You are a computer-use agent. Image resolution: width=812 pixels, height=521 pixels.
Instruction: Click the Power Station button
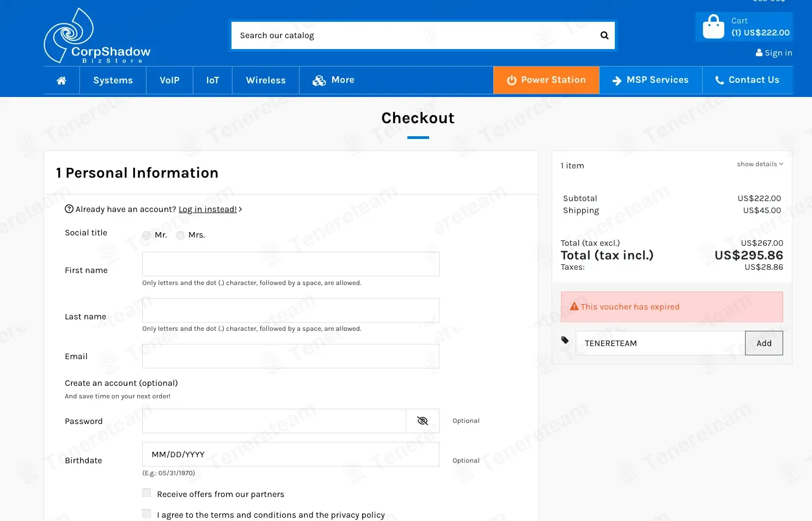(546, 80)
